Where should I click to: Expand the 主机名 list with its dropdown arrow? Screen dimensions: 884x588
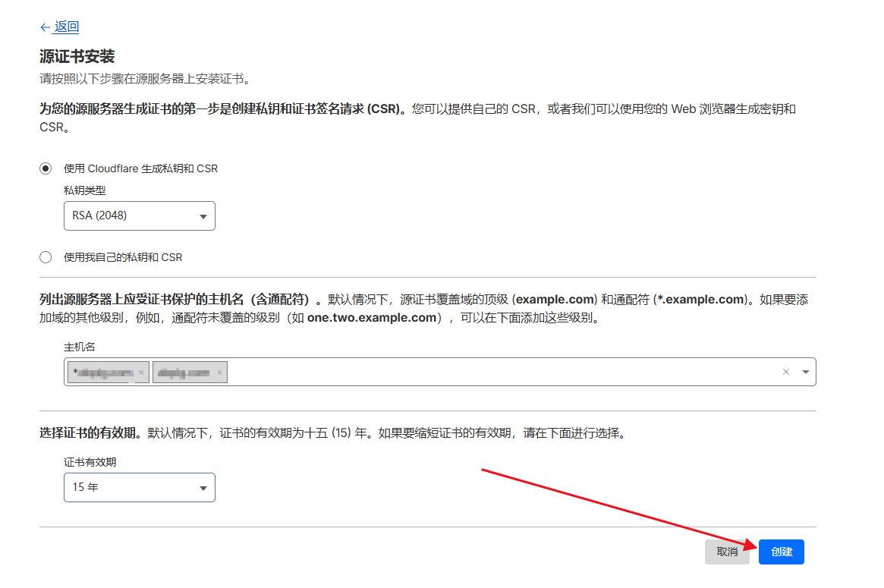click(x=805, y=373)
